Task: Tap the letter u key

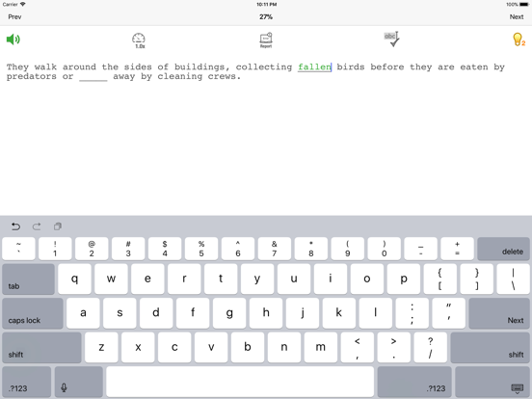Action: pos(294,279)
